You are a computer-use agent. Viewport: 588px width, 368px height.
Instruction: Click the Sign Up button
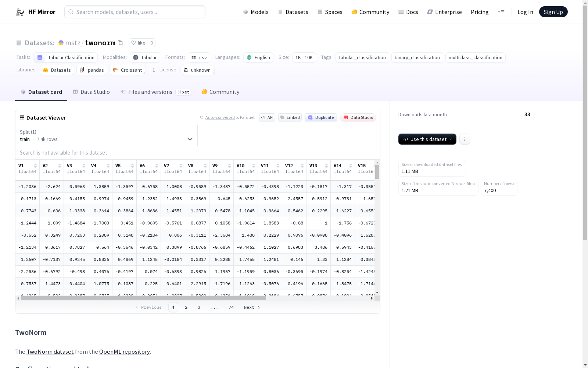coord(553,12)
